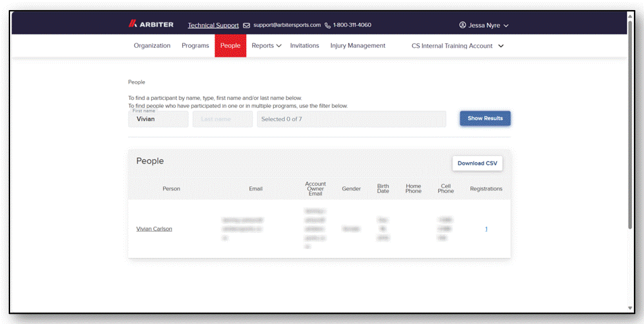Open the Reports dropdown menu
Screen dimensions: 644x324
(x=266, y=46)
